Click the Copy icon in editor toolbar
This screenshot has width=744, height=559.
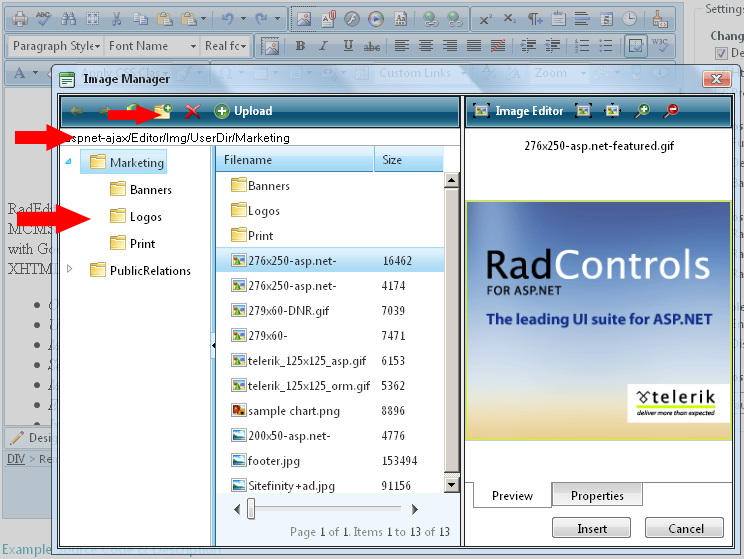tap(140, 19)
